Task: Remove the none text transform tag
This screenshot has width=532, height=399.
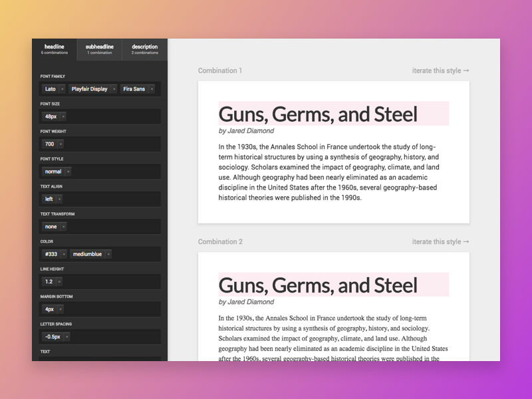Action: point(63,227)
